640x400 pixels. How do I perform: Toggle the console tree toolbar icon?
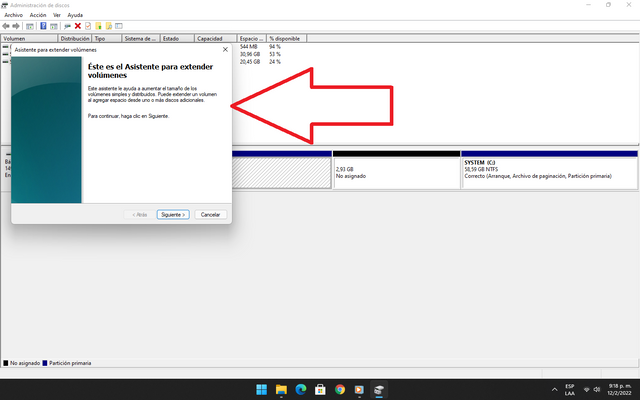point(30,26)
